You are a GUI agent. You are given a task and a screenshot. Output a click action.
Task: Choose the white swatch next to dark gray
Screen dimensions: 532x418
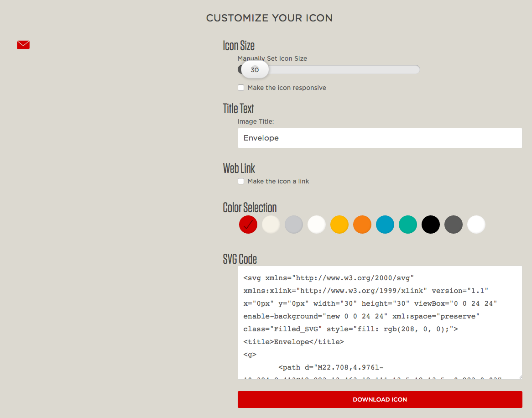pos(476,224)
